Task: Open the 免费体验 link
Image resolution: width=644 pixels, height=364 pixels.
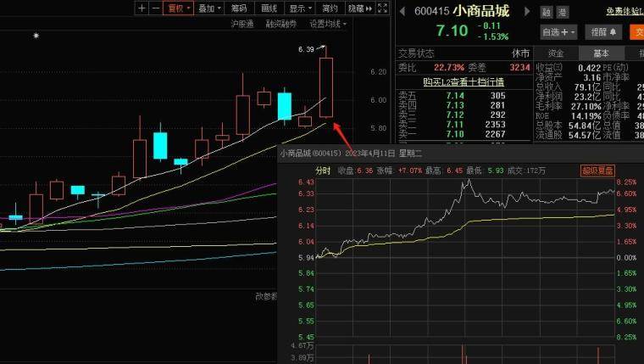Action: click(x=625, y=11)
